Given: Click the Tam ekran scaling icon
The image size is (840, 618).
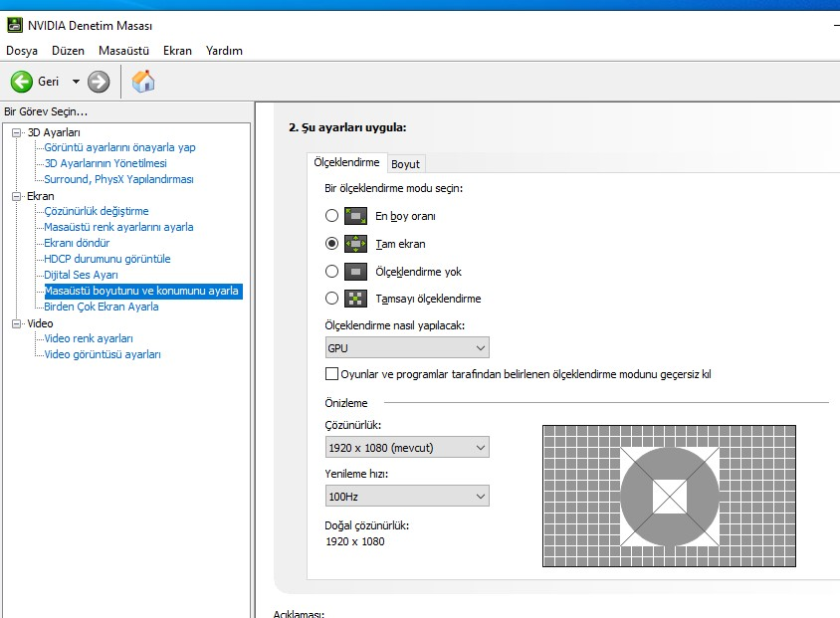Looking at the screenshot, I should 355,244.
